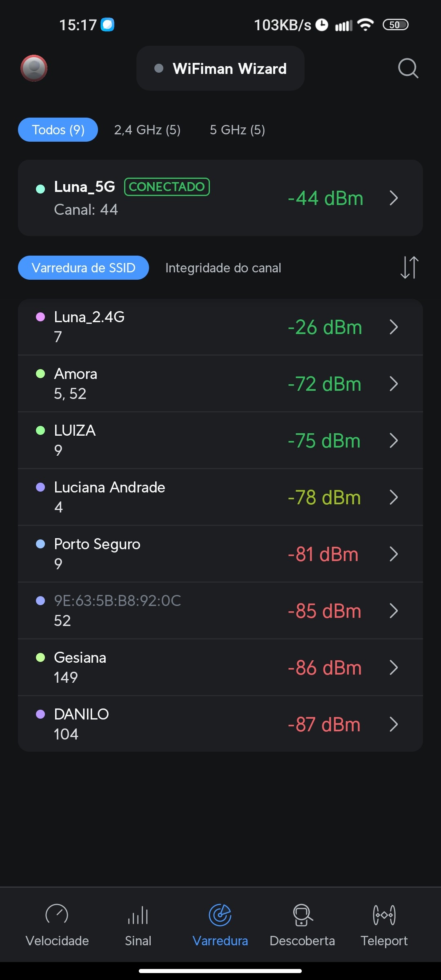This screenshot has height=980, width=441.
Task: Filter networks by 5 GHz (5)
Action: point(237,130)
